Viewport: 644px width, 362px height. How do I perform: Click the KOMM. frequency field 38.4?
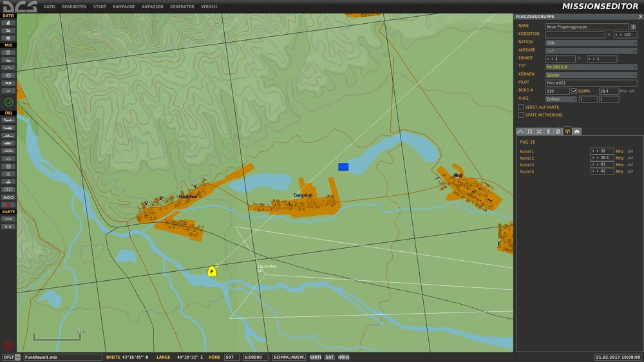609,91
